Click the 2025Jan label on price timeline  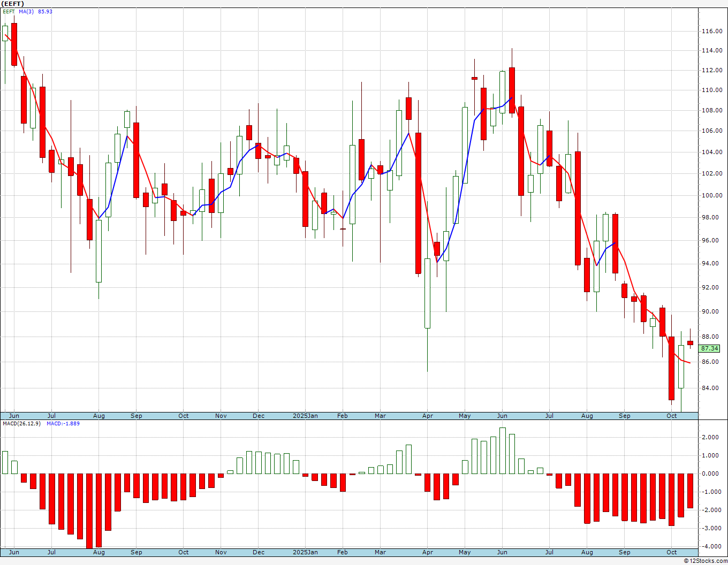[305, 416]
